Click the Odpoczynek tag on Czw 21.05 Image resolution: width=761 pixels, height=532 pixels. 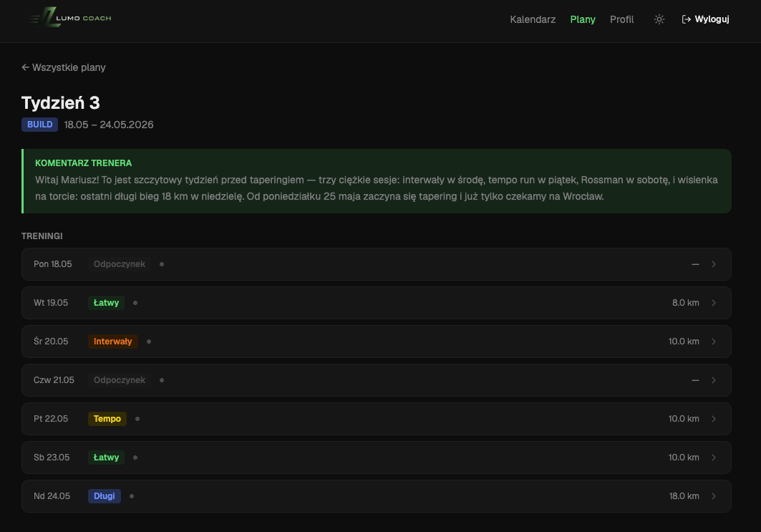(x=120, y=380)
